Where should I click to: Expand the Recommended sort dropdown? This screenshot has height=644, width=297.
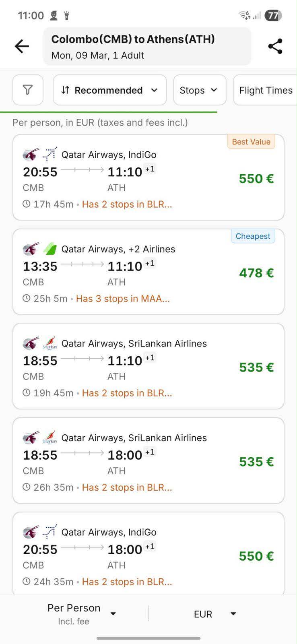point(109,90)
